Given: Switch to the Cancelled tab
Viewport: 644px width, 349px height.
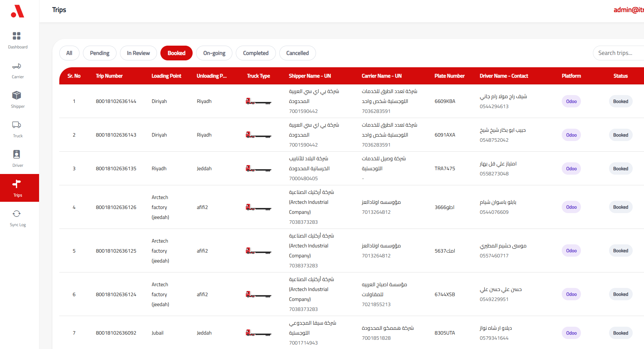Looking at the screenshot, I should click(x=297, y=53).
